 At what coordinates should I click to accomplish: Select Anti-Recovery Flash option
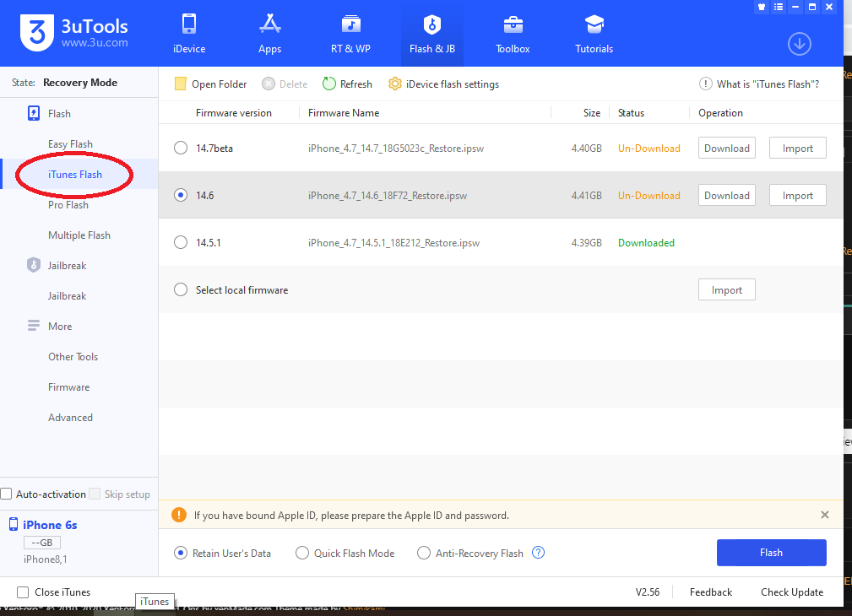pyautogui.click(x=424, y=553)
